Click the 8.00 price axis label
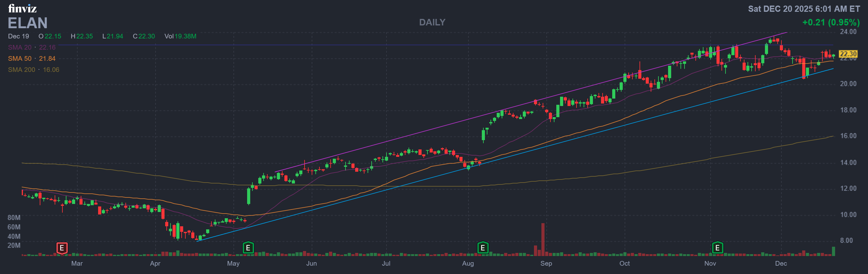 tap(846, 241)
